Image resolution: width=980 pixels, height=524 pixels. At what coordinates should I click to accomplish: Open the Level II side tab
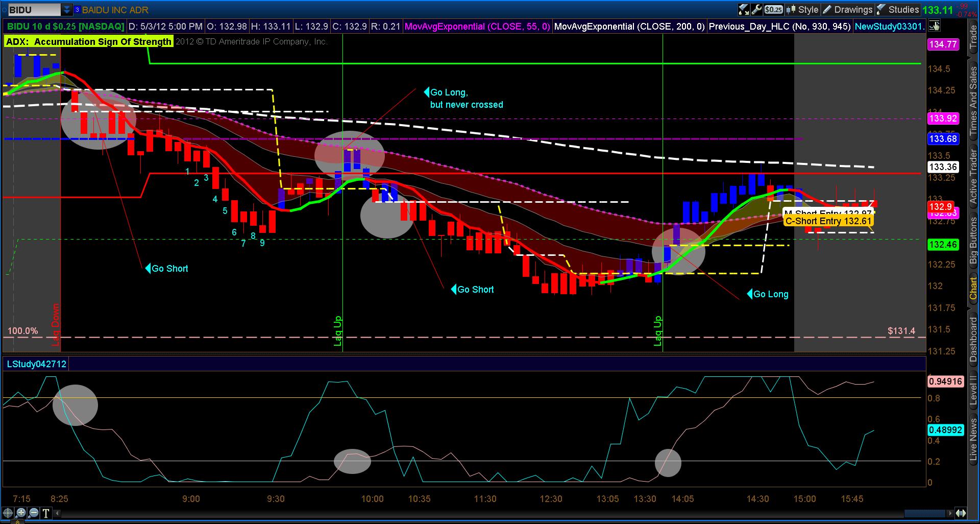coord(973,391)
